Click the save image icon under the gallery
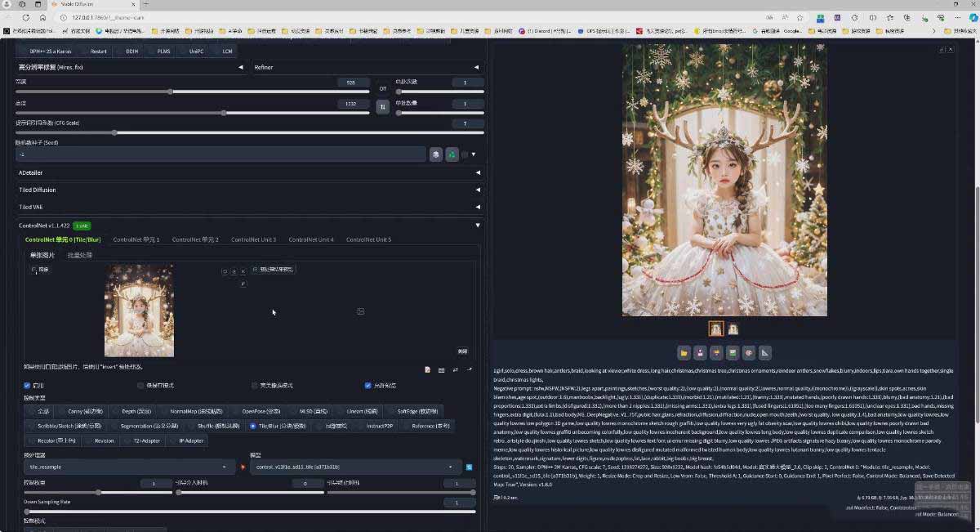The image size is (980, 532). (701, 352)
